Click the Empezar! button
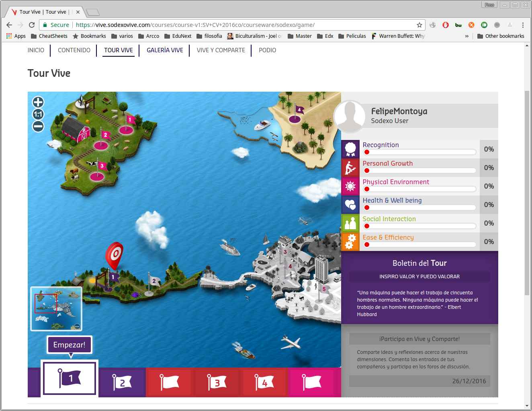Image resolution: width=532 pixels, height=411 pixels. coord(70,345)
